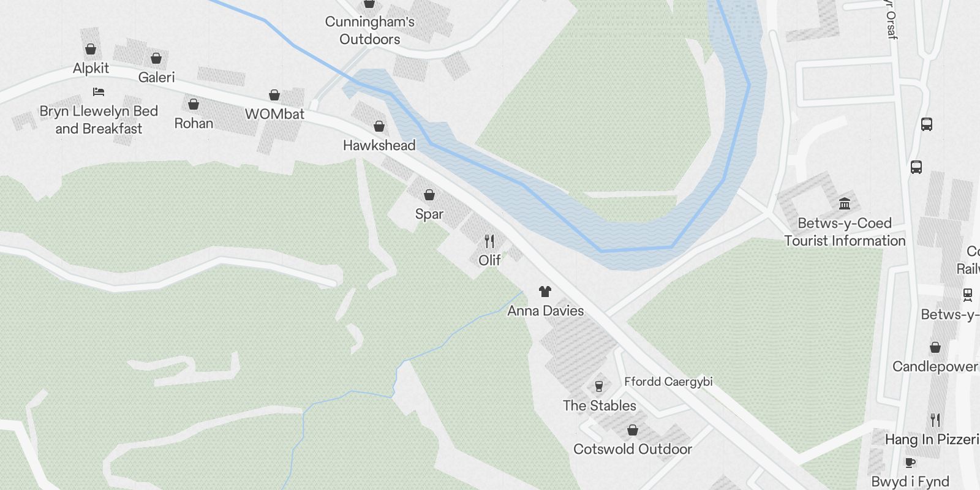Click the Alpkit shop icon

(91, 49)
